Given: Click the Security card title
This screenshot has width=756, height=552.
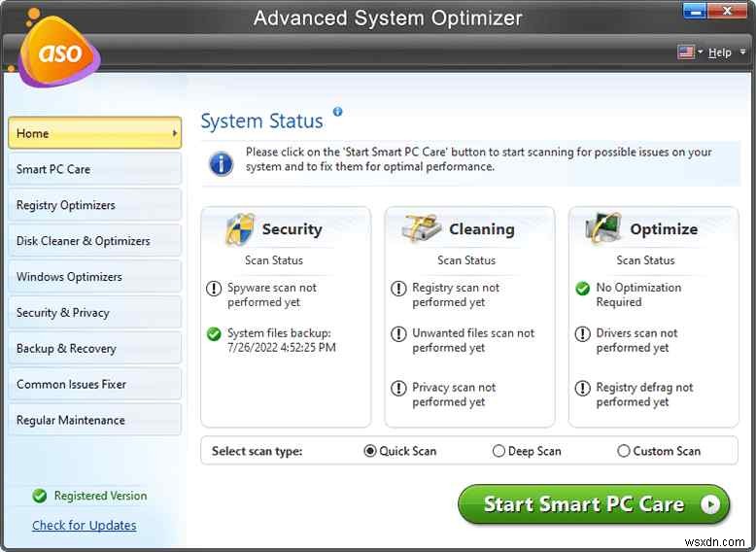Looking at the screenshot, I should click(292, 229).
